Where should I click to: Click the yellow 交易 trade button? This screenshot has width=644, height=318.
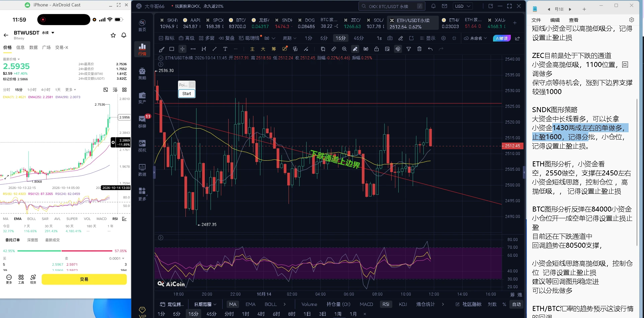84,279
